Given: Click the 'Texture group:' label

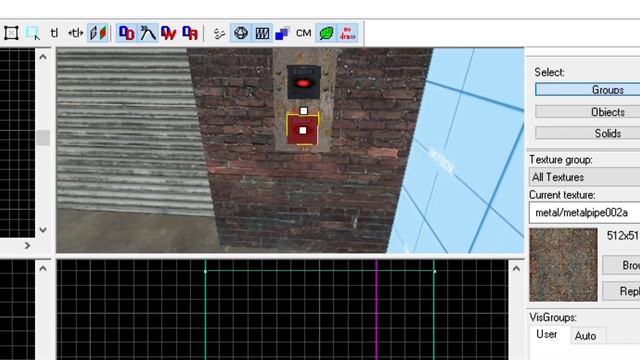Looking at the screenshot, I should (561, 160).
